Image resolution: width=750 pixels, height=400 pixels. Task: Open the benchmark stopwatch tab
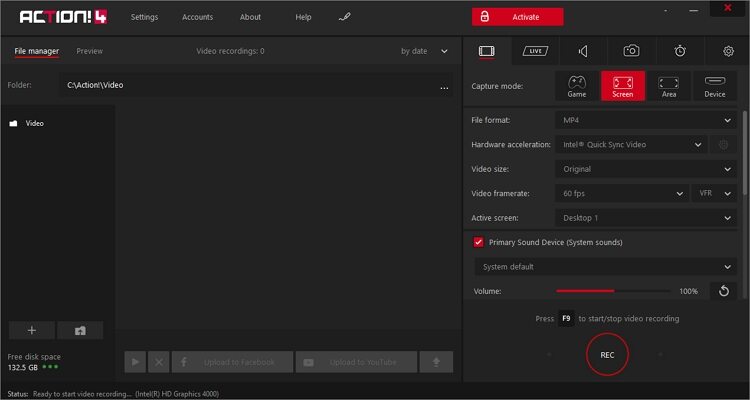tap(680, 51)
